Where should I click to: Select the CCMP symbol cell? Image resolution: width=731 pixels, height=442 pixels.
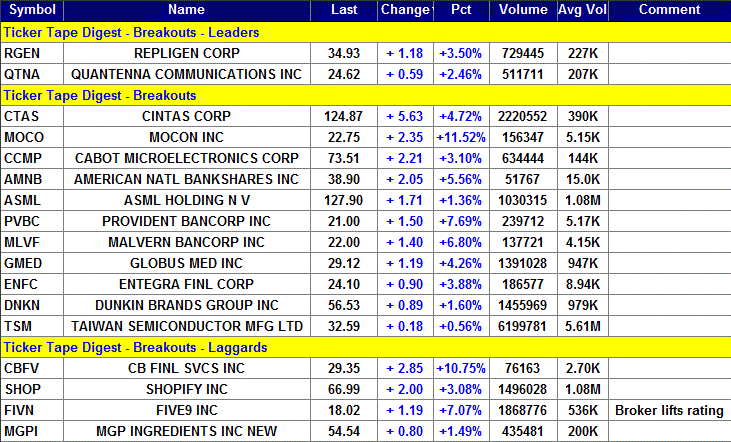tap(32, 158)
